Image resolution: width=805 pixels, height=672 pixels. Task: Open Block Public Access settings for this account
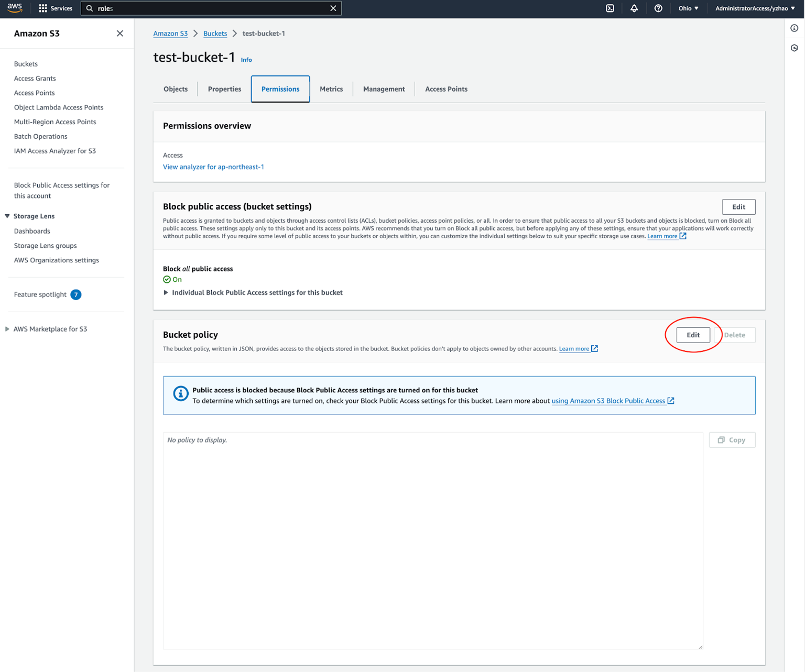coord(62,191)
